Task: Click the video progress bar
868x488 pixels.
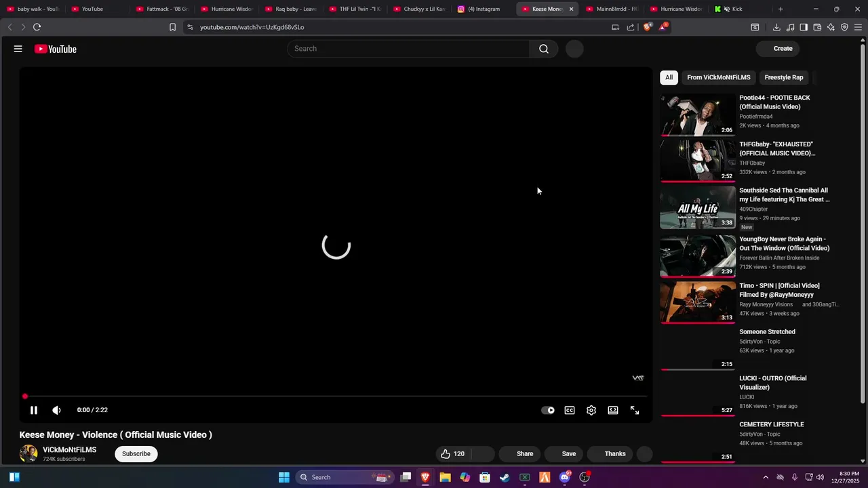Action: tap(336, 396)
